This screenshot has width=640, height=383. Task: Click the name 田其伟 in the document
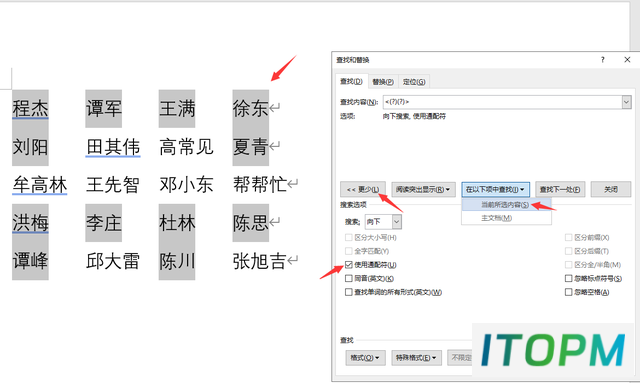tap(113, 147)
